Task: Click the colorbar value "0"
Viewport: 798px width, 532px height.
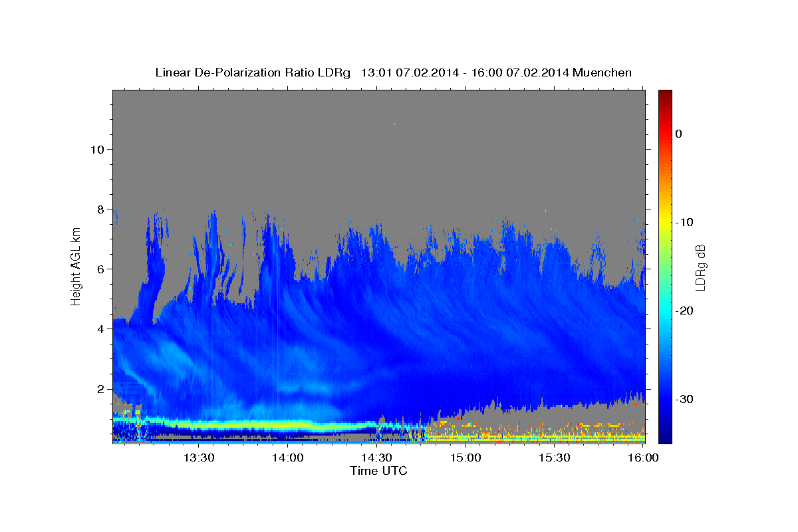Action: 678,134
